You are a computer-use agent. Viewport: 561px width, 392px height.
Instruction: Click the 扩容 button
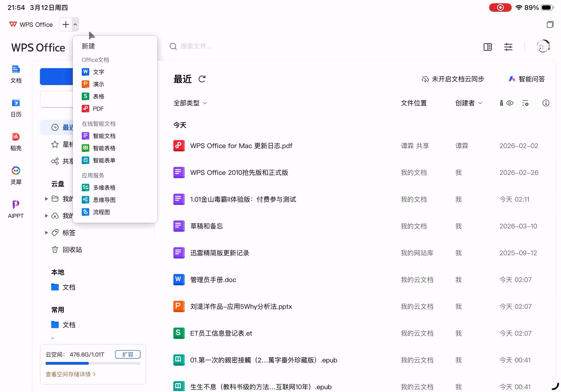coord(128,354)
